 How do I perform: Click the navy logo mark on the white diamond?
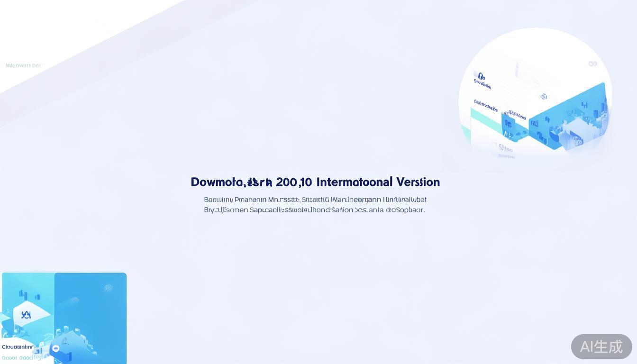26,315
